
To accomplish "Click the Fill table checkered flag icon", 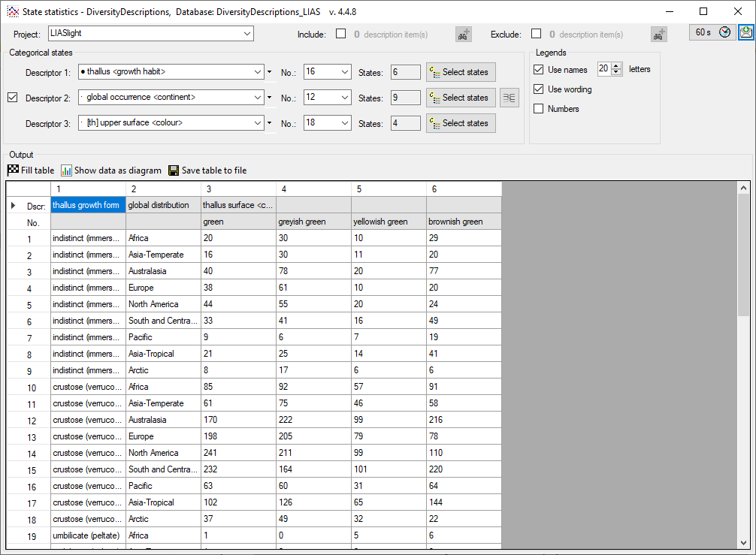I will (13, 170).
